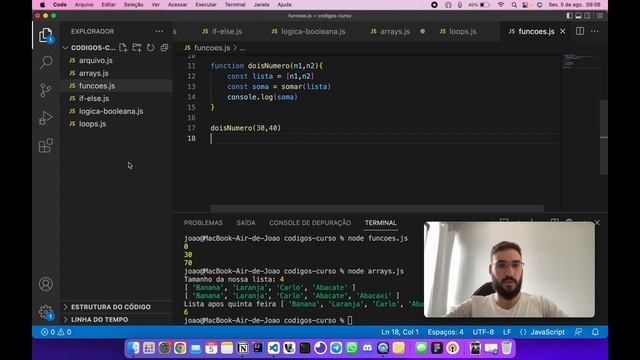Collapse all folders in explorer
The height and width of the screenshot is (360, 640).
164,48
